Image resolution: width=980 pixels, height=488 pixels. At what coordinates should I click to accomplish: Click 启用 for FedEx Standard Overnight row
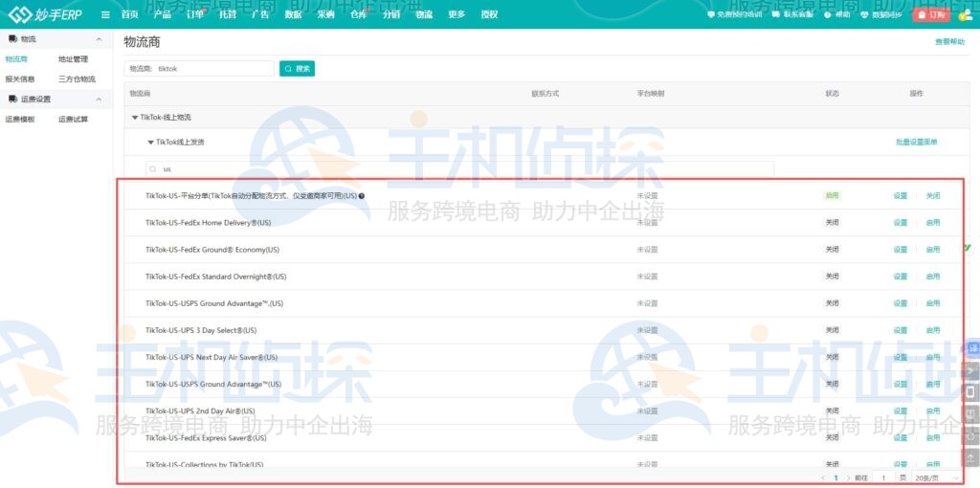932,277
